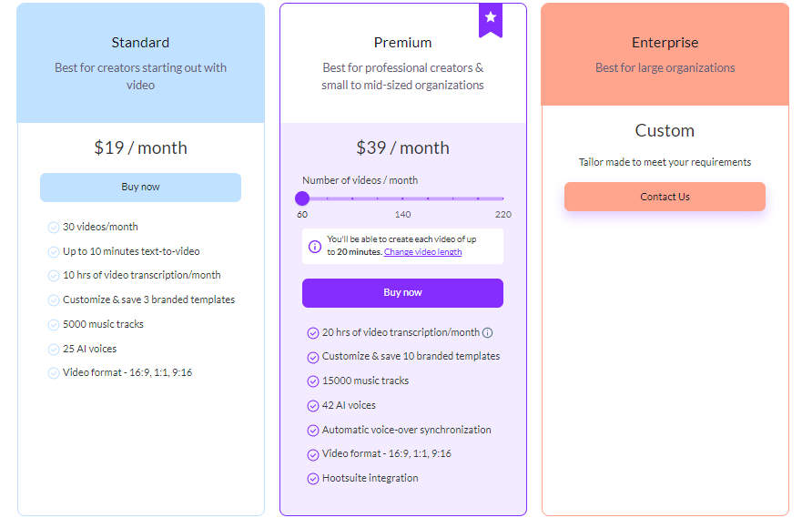Click info icon beside video transcription/month

point(487,333)
